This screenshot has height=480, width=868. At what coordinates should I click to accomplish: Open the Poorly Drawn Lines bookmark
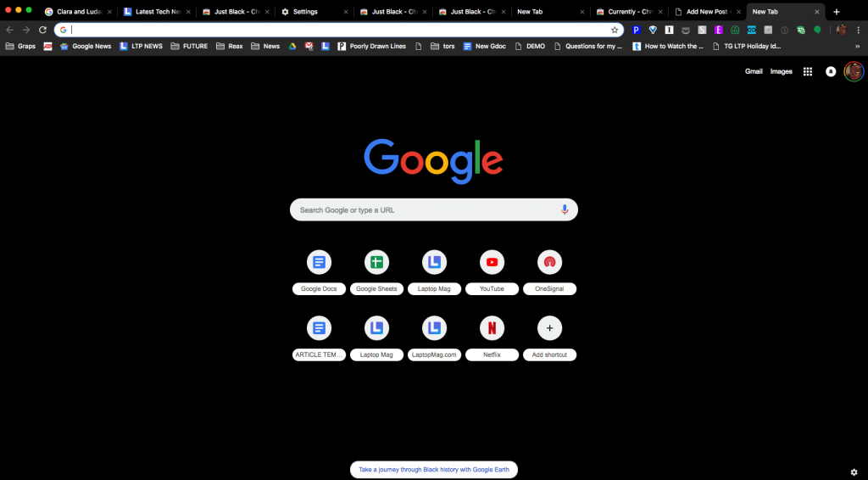point(372,47)
